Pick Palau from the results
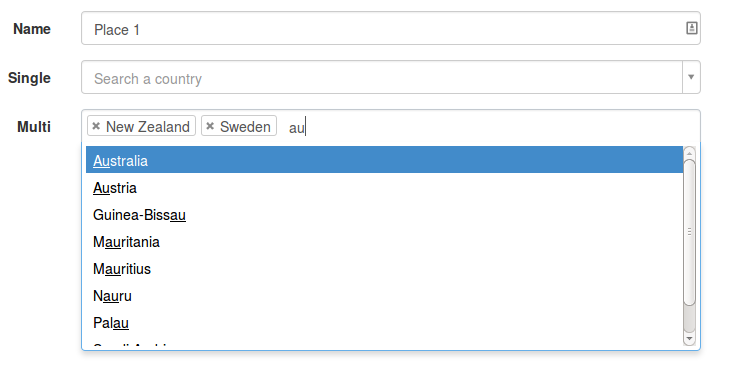Image resolution: width=740 pixels, height=376 pixels. click(x=384, y=323)
